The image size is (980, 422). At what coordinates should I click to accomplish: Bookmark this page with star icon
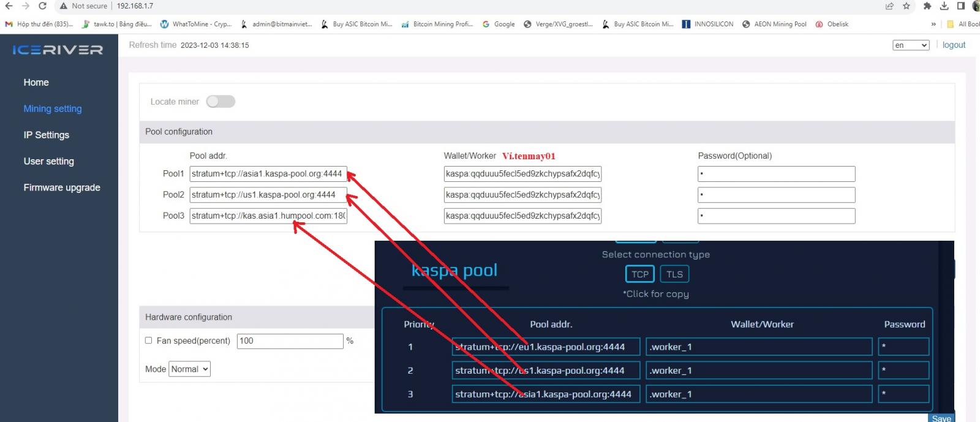[x=907, y=6]
